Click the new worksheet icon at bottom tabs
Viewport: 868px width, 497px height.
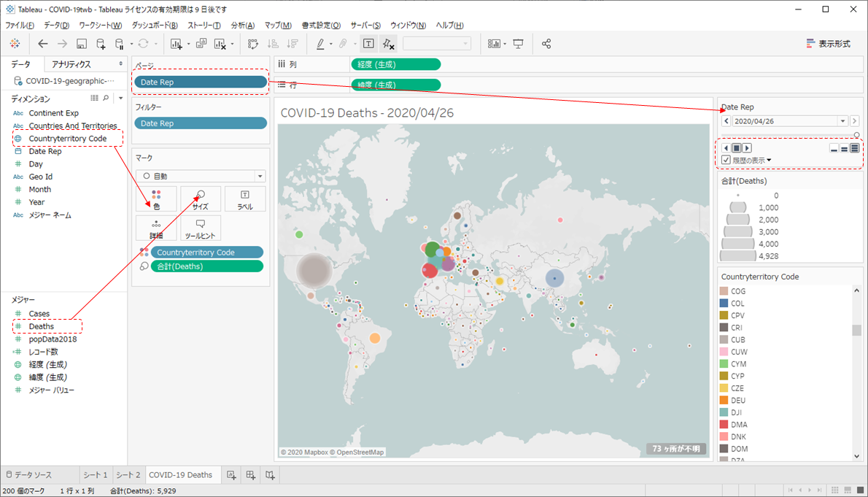pos(231,475)
